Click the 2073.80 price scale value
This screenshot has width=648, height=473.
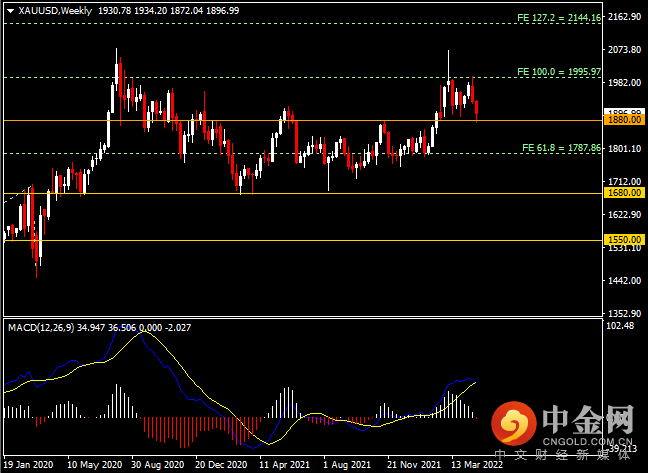[x=624, y=50]
